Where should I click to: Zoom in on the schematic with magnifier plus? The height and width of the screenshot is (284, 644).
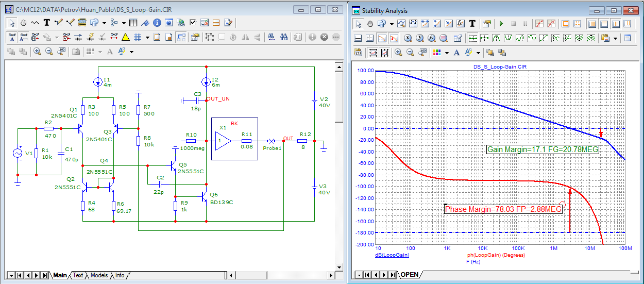37,52
